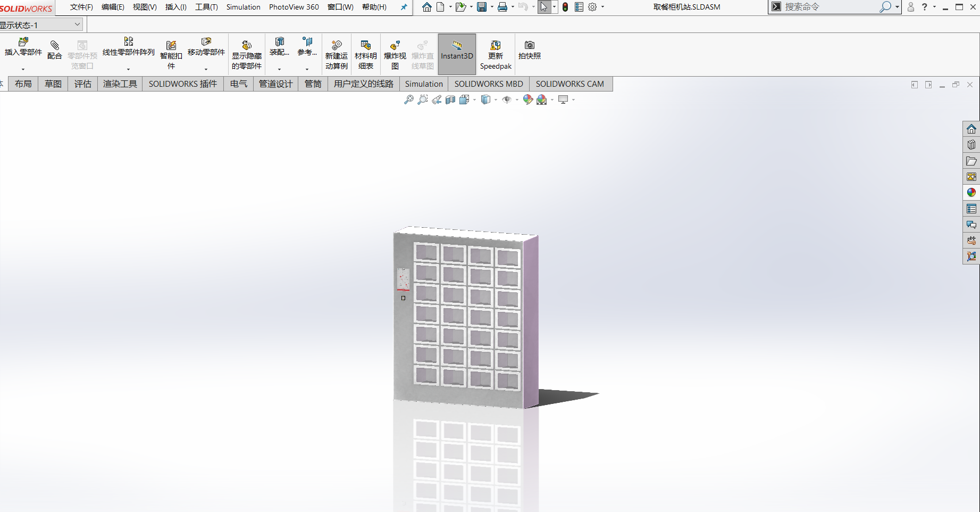Viewport: 980px width, 512px height.
Task: Click the user account login icon
Action: pyautogui.click(x=911, y=7)
